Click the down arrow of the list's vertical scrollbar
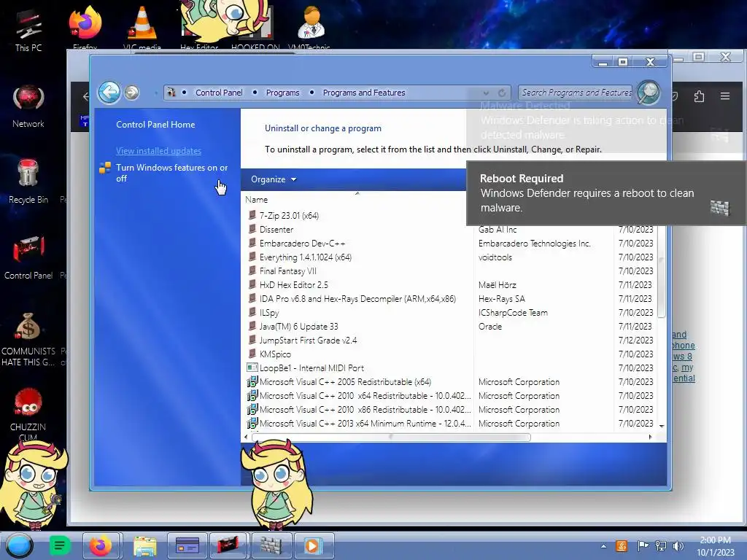This screenshot has width=747, height=560. coord(661,426)
